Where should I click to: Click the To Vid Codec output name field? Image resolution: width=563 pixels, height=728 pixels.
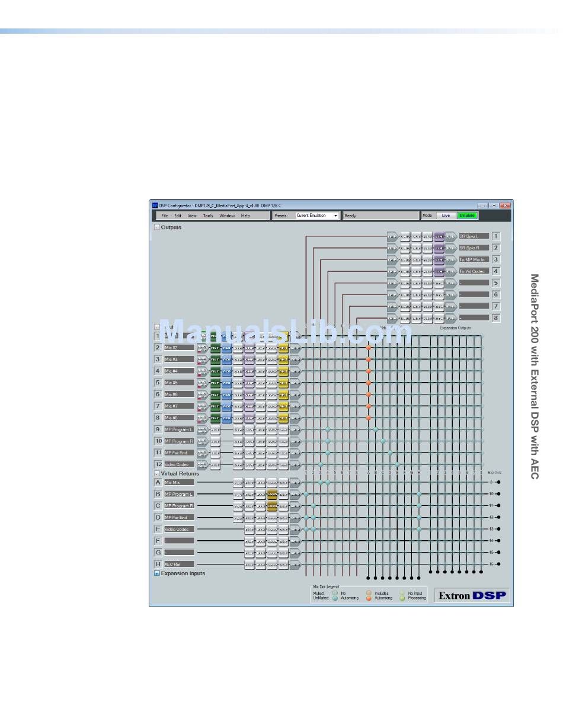tap(474, 271)
